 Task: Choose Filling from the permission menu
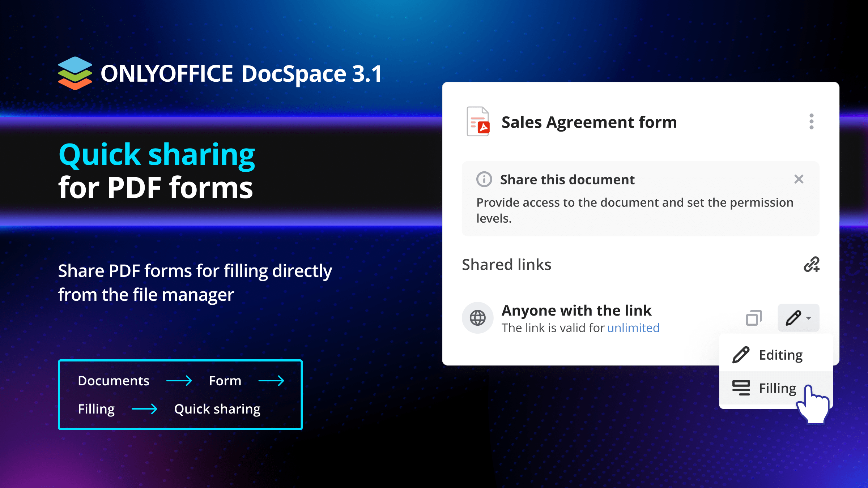(x=777, y=388)
